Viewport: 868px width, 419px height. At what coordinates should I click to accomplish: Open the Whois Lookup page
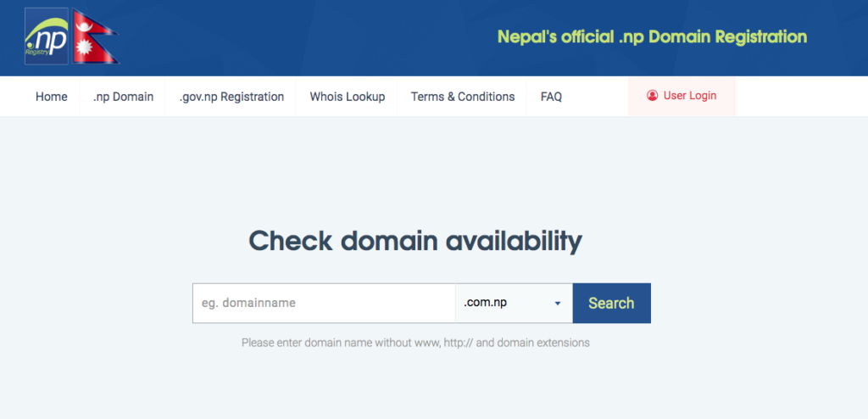(347, 97)
